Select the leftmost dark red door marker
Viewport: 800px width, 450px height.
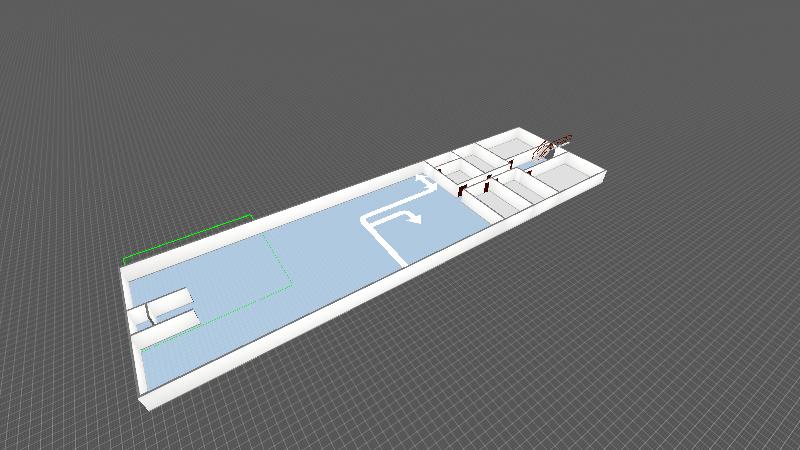tap(460, 190)
